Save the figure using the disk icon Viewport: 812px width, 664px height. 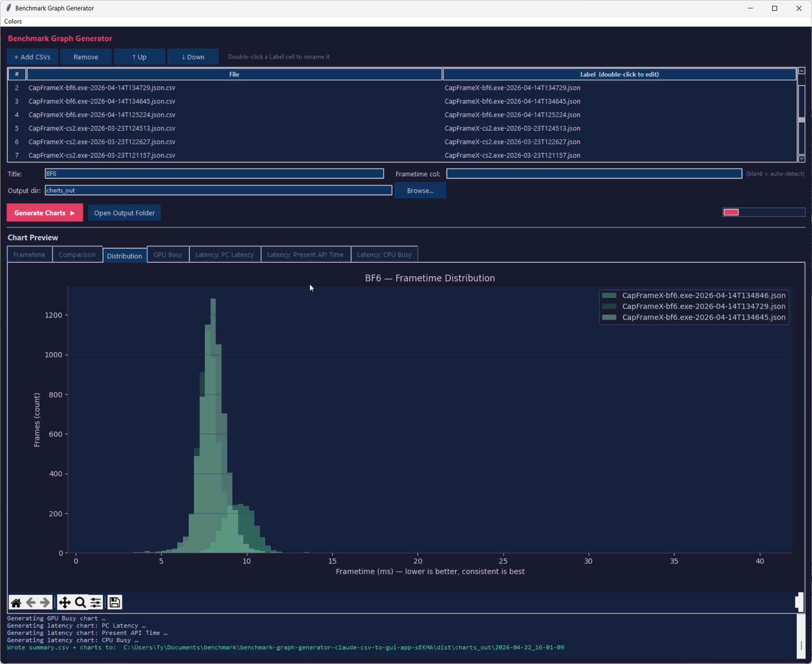point(114,602)
